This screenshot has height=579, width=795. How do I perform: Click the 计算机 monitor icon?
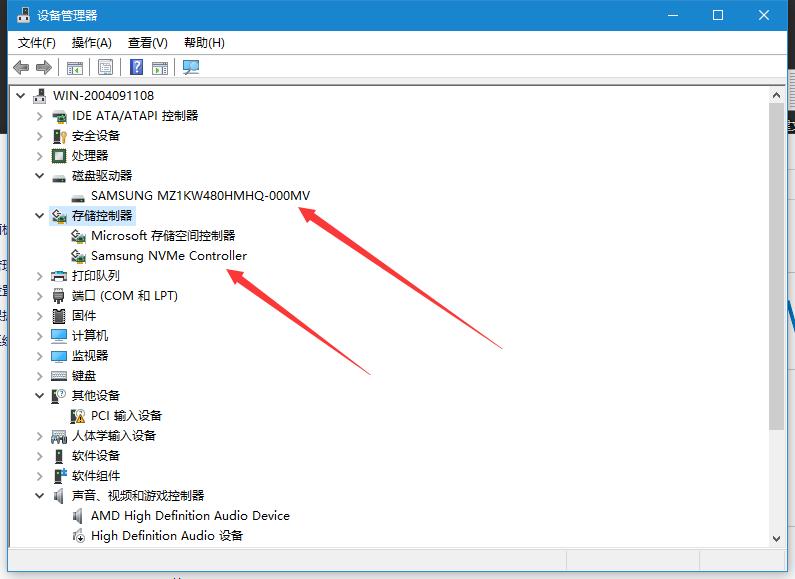click(x=59, y=336)
